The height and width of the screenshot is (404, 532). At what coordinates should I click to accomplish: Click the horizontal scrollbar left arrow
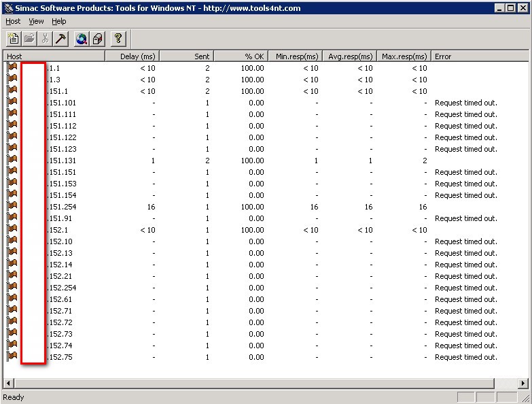click(9, 384)
